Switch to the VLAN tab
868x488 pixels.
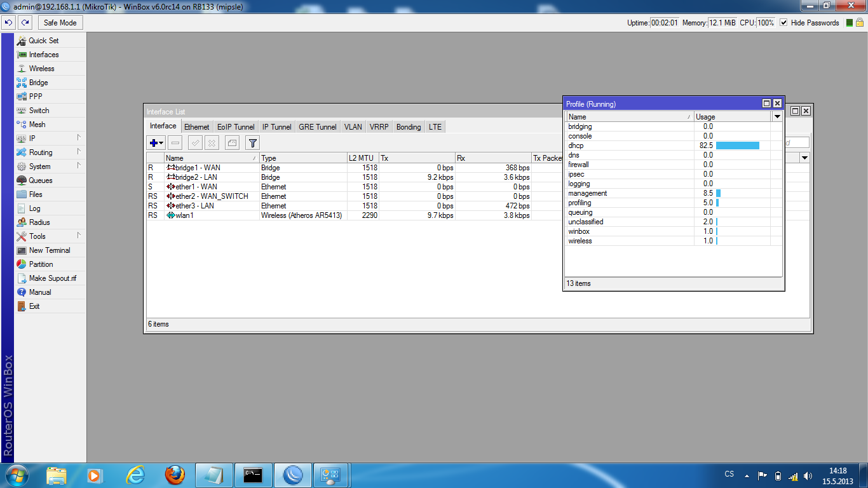coord(353,127)
